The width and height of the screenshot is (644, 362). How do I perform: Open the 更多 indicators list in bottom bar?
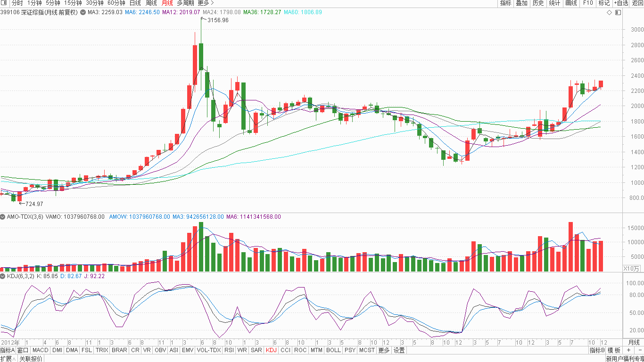tap(384, 350)
